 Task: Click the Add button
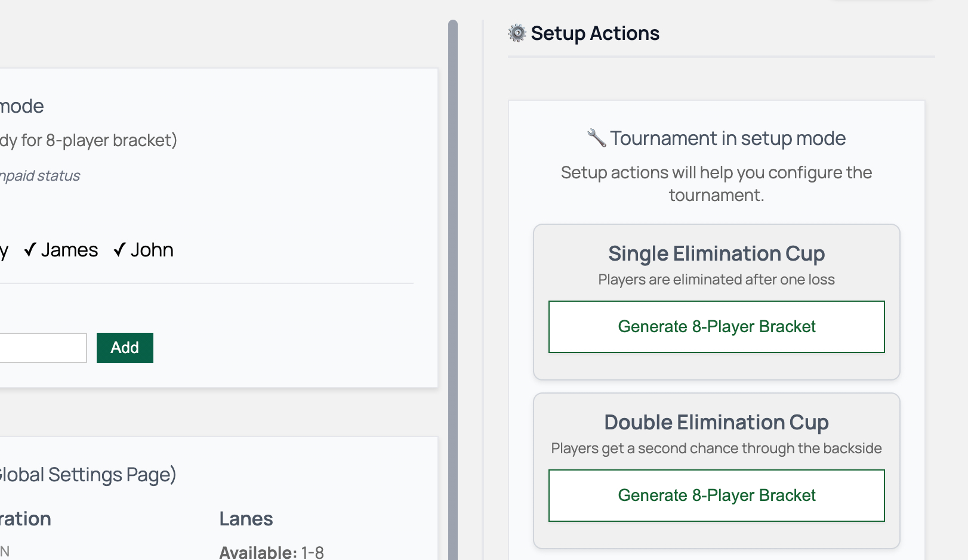(x=125, y=348)
